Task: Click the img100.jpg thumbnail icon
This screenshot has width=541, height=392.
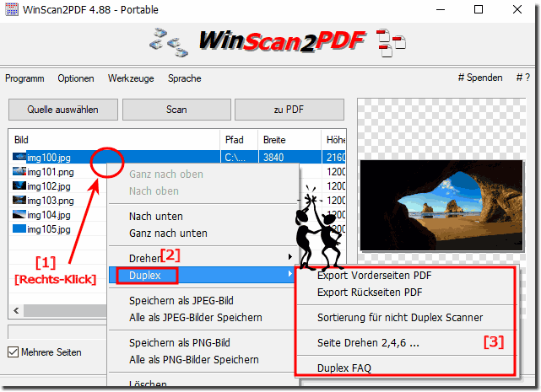Action: 19,157
